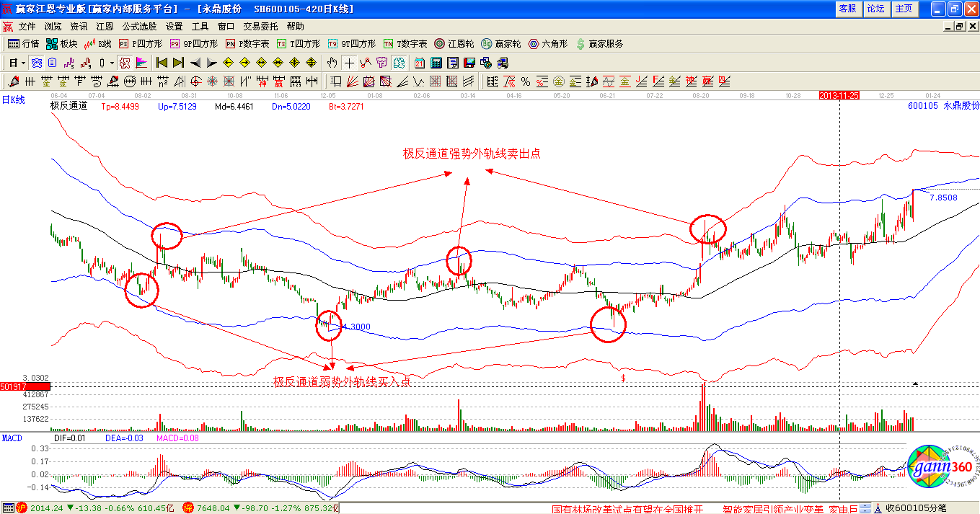Image resolution: width=980 pixels, height=514 pixels.
Task: Click the percent sign drawing tool
Action: click(526, 81)
